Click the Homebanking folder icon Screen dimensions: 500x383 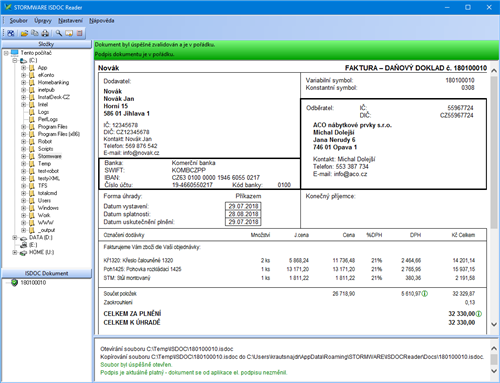tap(32, 82)
